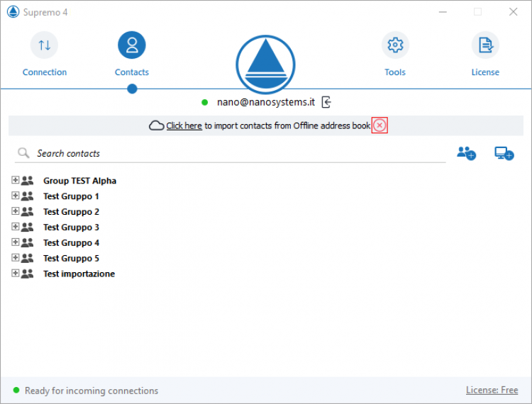This screenshot has width=532, height=404.
Task: Click 'Ready for incoming connections' status text
Action: tap(92, 391)
